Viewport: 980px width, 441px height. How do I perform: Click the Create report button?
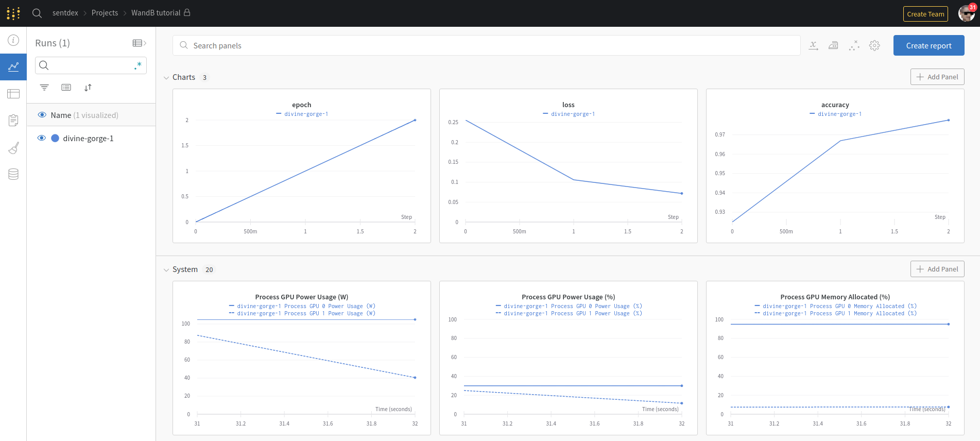click(x=929, y=46)
